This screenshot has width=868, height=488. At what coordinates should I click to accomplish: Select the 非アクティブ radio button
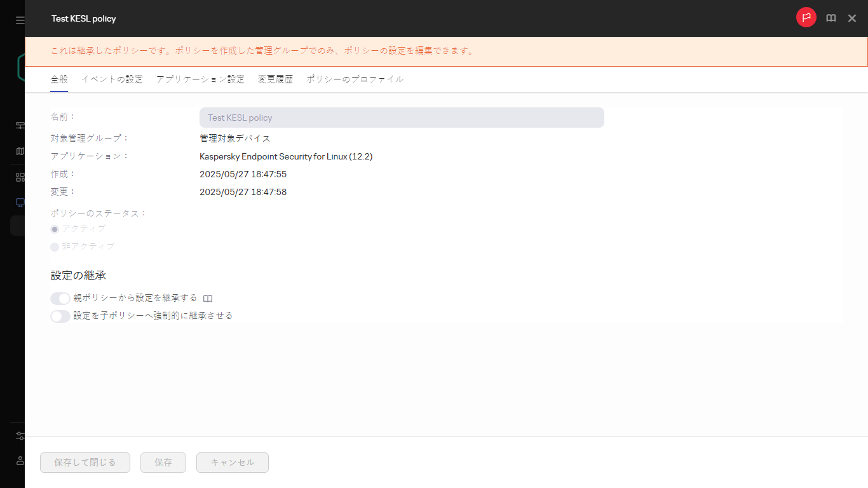[x=55, y=247]
